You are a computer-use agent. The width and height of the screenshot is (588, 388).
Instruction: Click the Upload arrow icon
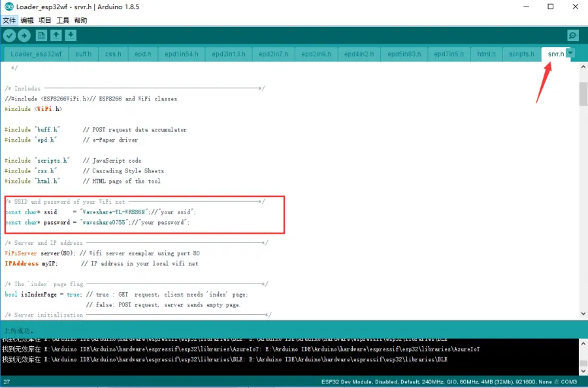pyautogui.click(x=24, y=36)
